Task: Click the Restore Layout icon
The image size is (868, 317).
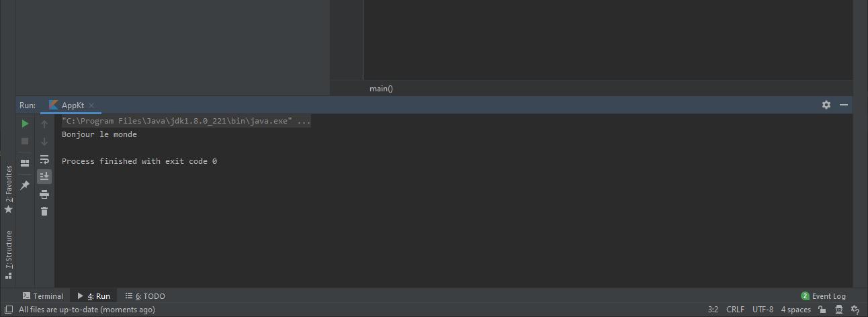Action: coord(25,163)
